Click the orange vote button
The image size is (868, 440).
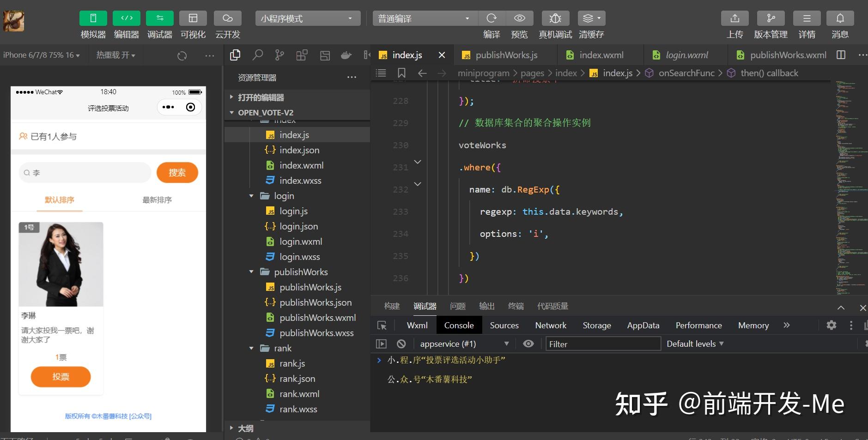pos(61,377)
